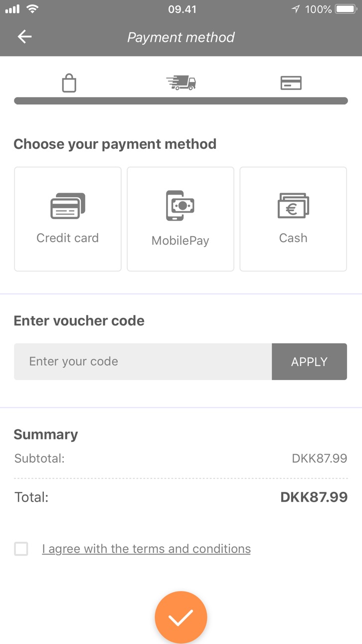The image size is (362, 644).
Task: Tap the battery indicator in status bar
Action: pos(346,9)
